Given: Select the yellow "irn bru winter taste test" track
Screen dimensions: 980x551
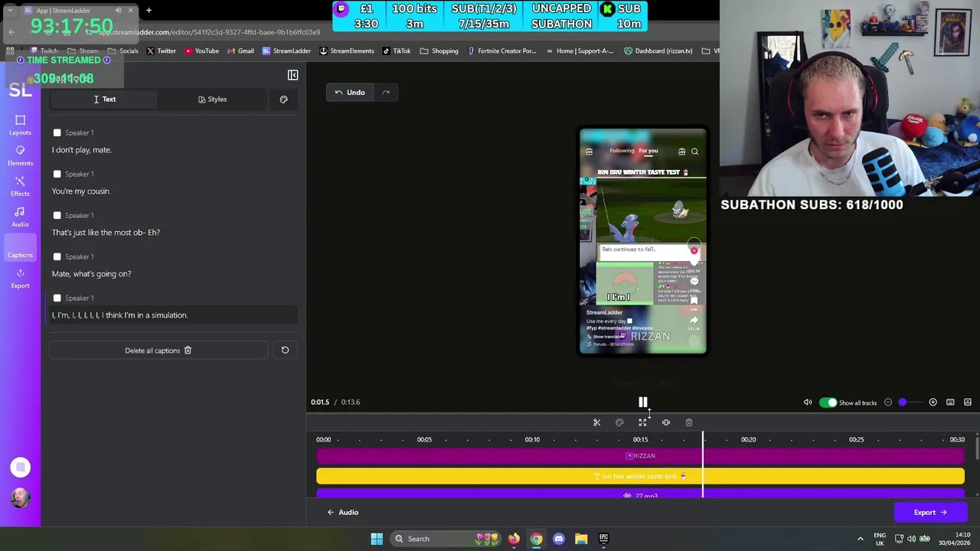Looking at the screenshot, I should tap(640, 476).
